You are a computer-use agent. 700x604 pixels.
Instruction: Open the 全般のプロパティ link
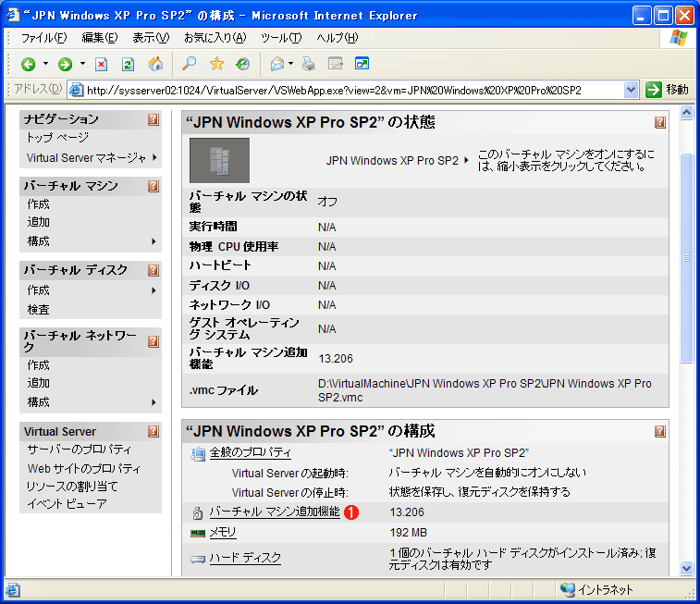point(251,452)
